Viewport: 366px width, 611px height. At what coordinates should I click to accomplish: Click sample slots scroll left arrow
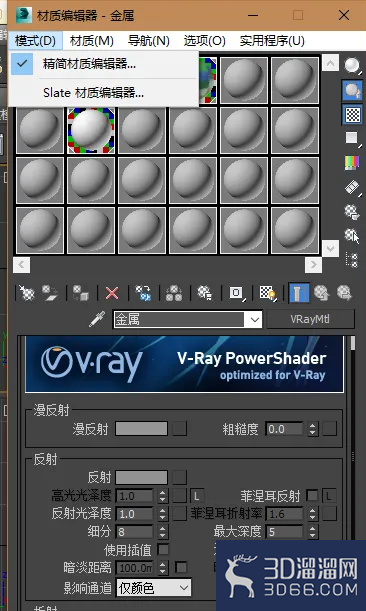[21, 265]
